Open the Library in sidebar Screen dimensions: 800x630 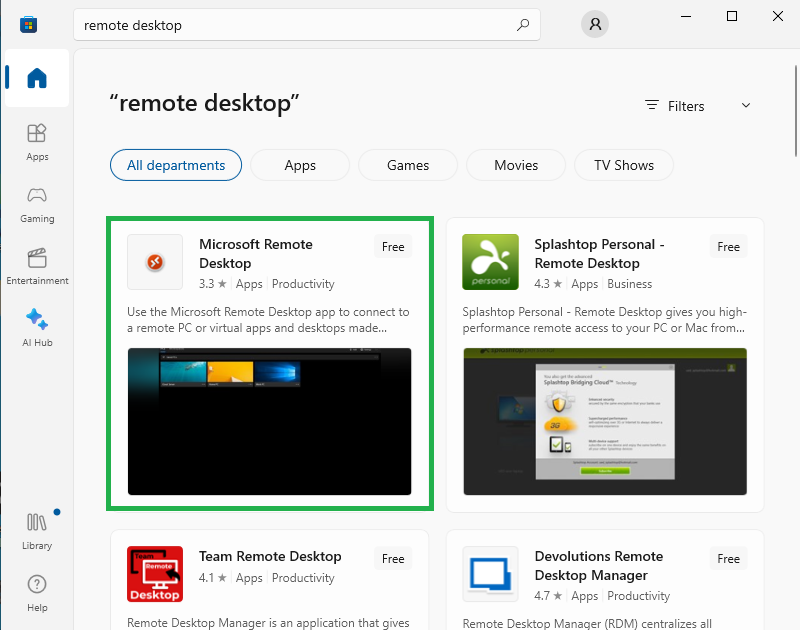click(x=37, y=530)
